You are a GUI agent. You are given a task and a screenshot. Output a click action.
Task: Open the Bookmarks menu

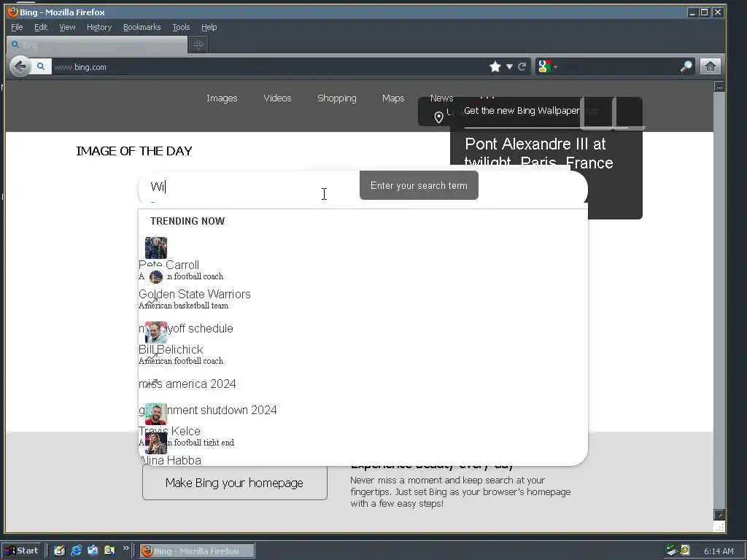coord(142,27)
